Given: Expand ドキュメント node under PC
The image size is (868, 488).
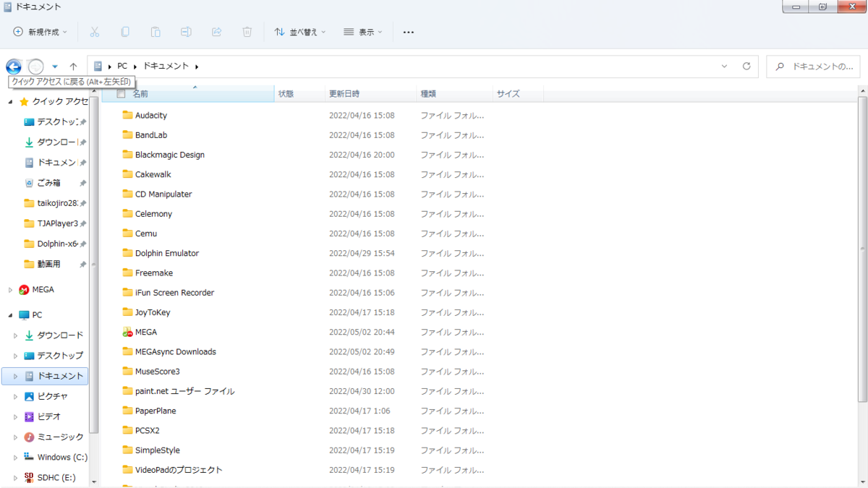Looking at the screenshot, I should (x=16, y=376).
